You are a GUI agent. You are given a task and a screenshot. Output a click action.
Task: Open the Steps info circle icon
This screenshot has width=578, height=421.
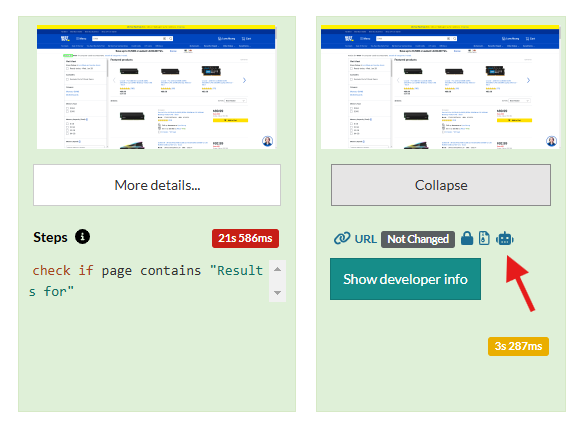83,237
